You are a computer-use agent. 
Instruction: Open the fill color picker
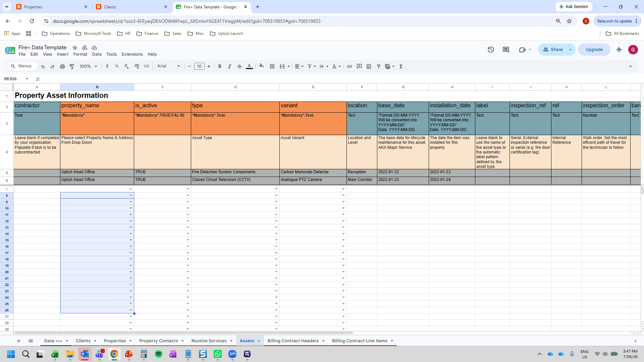click(x=262, y=66)
